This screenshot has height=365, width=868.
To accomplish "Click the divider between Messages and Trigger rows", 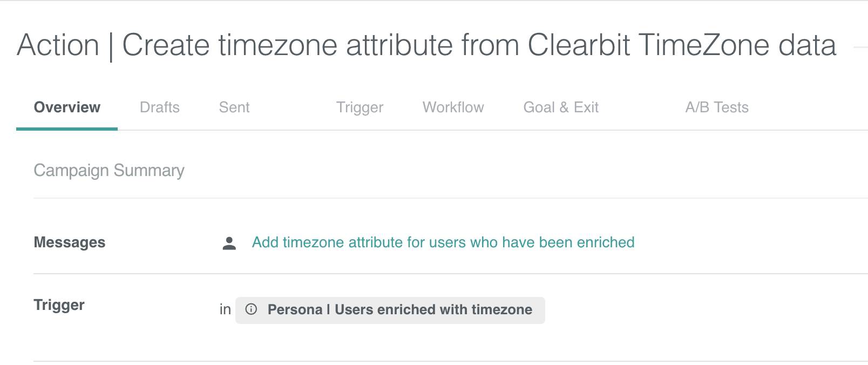I will pyautogui.click(x=451, y=274).
